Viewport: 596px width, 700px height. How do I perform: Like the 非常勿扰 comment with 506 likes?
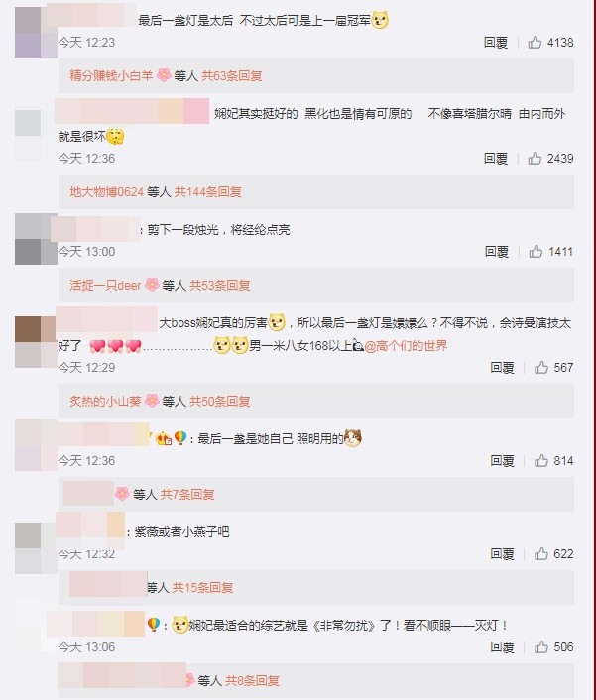point(541,646)
